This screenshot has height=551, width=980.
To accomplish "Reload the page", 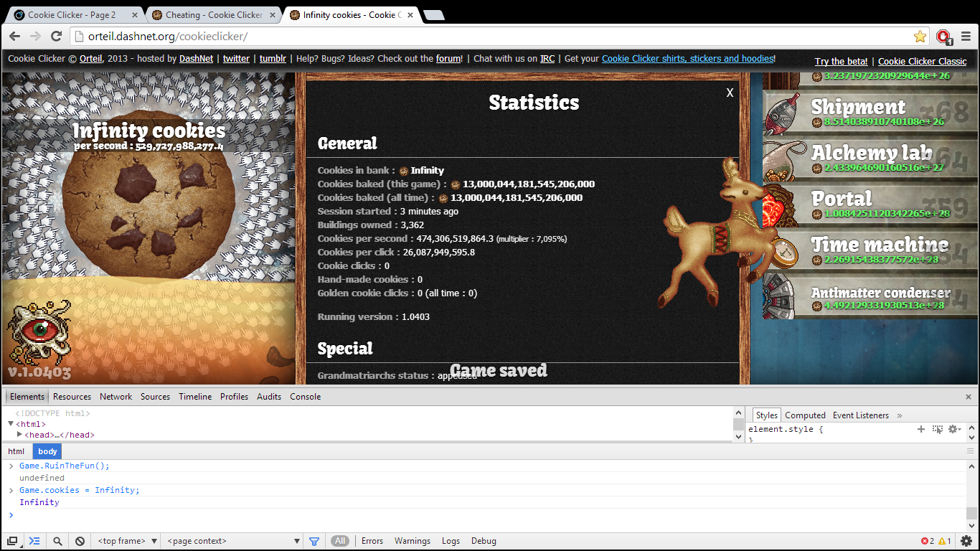I will point(55,37).
